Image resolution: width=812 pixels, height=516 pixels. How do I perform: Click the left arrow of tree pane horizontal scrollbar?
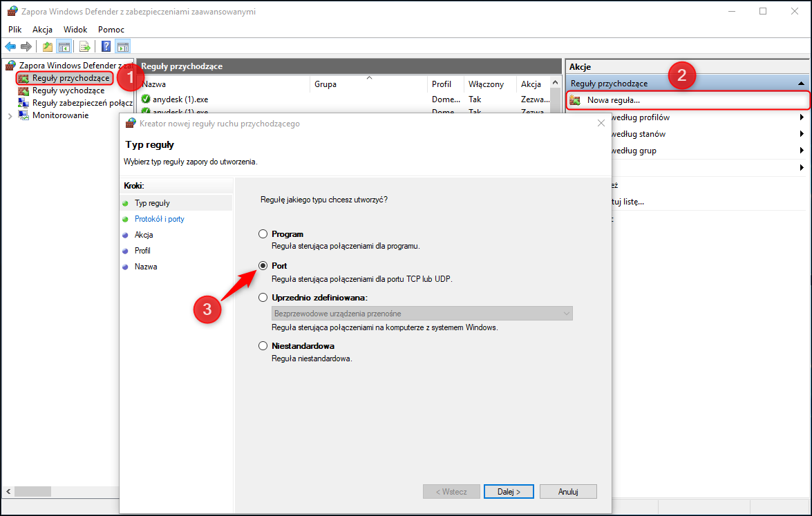[8, 491]
